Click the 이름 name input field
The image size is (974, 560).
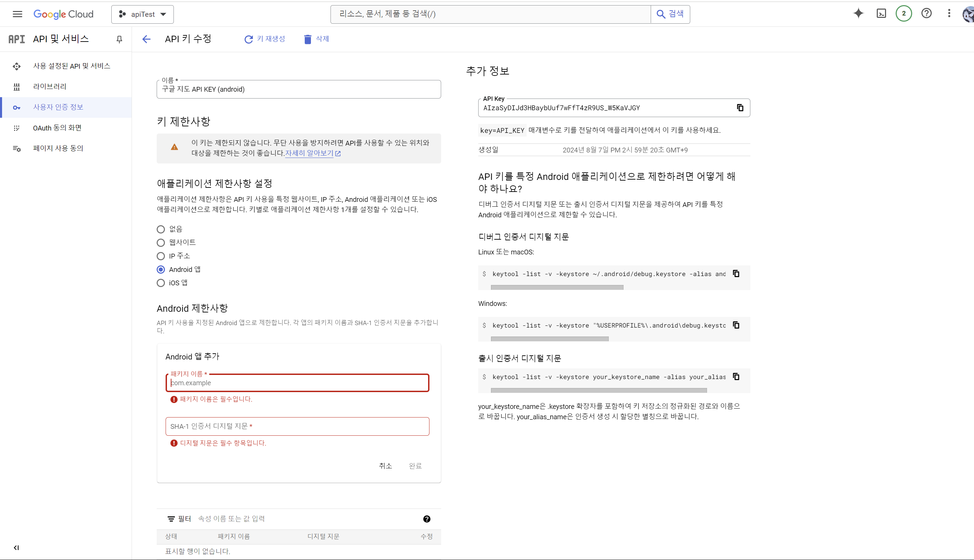tap(299, 89)
